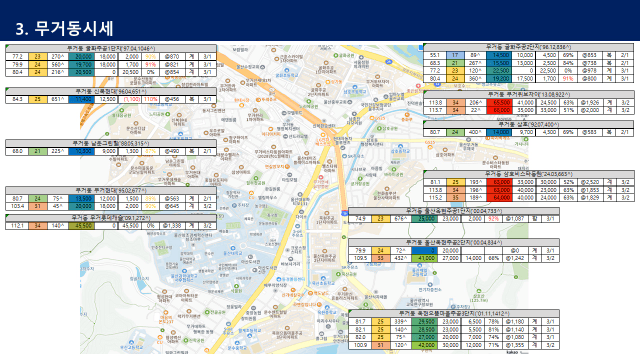Click the '@456' cell
The image size is (640, 360).
click(x=172, y=99)
